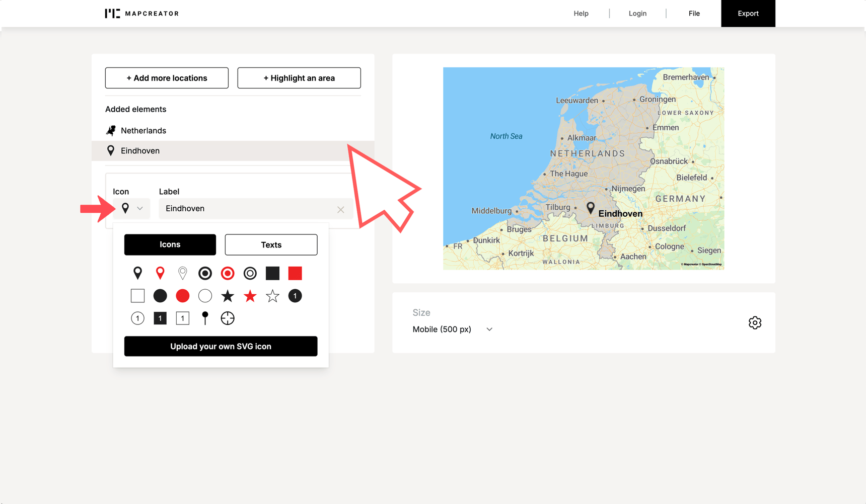866x504 pixels.
Task: Select the red map pin icon
Action: click(160, 273)
